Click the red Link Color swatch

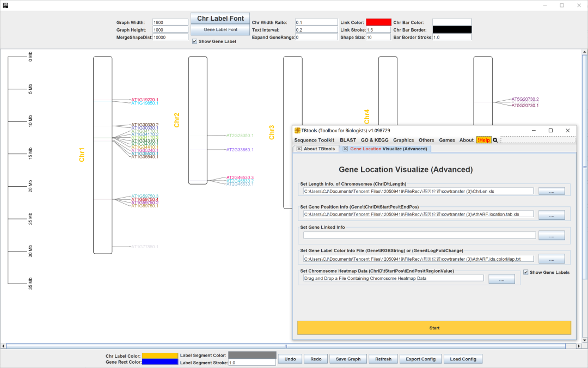[x=379, y=22]
